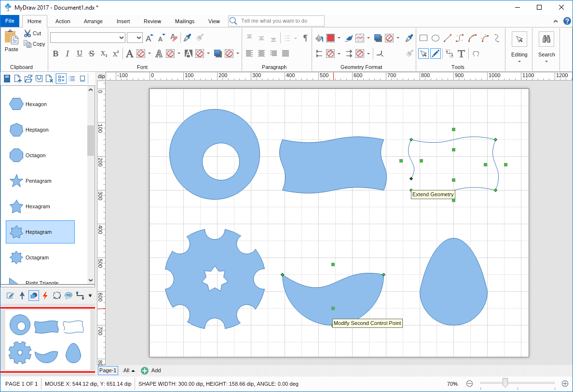The image size is (573, 392).
Task: Open the Review ribbon tab
Action: point(152,21)
